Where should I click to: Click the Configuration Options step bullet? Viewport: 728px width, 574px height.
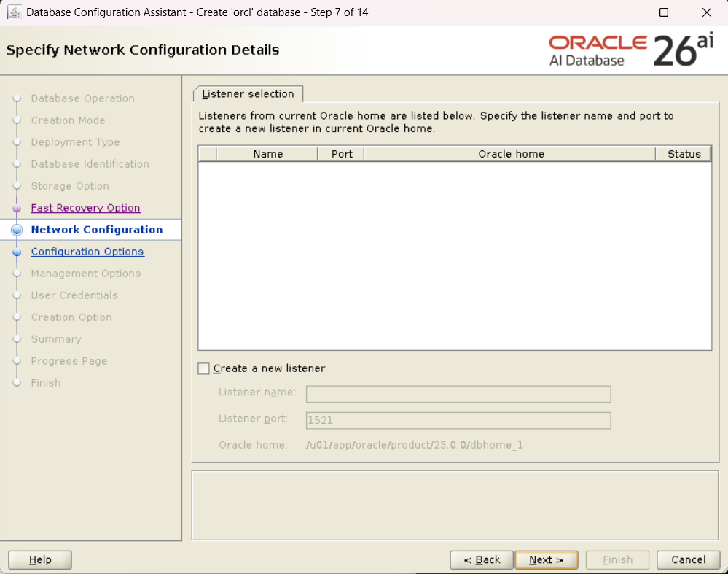coord(17,252)
